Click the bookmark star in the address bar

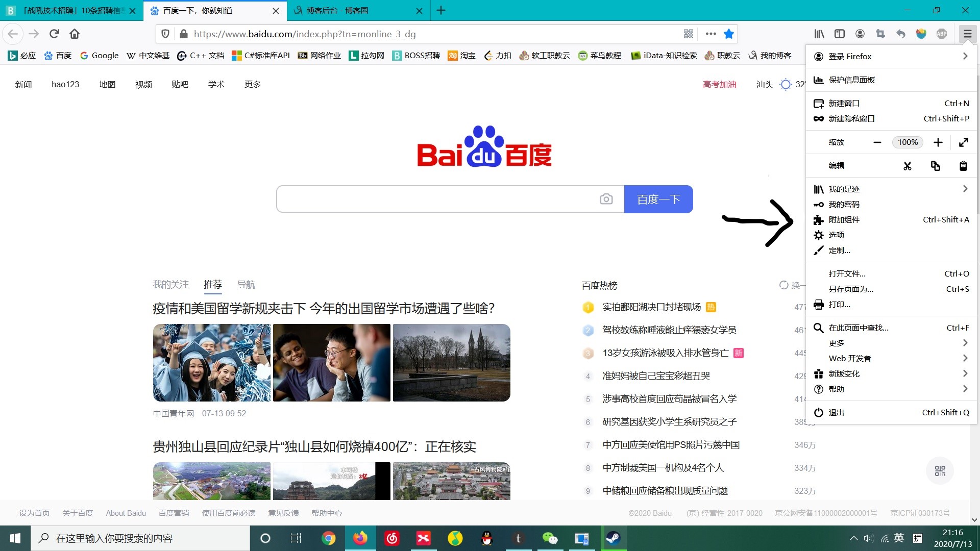point(729,34)
